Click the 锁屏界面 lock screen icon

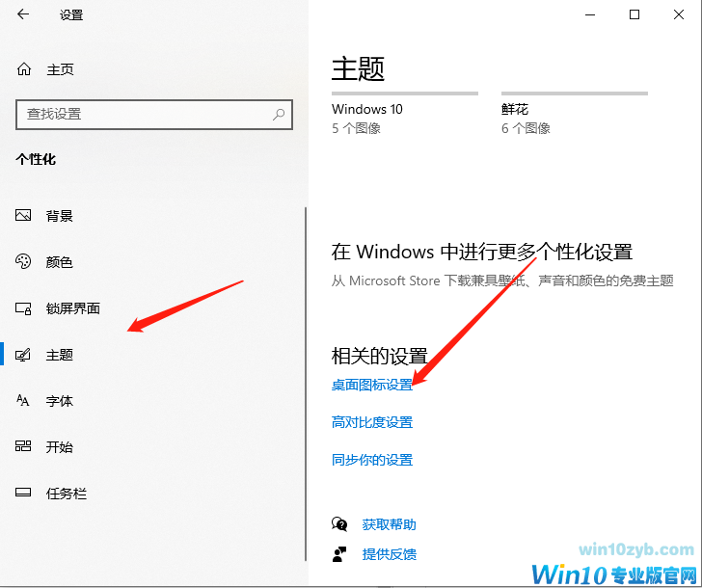(x=23, y=308)
